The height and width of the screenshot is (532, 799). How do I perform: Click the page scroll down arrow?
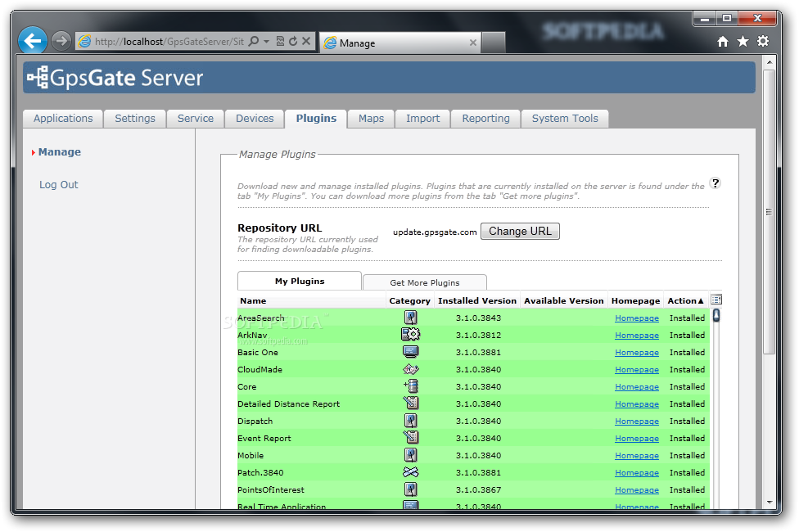click(770, 502)
